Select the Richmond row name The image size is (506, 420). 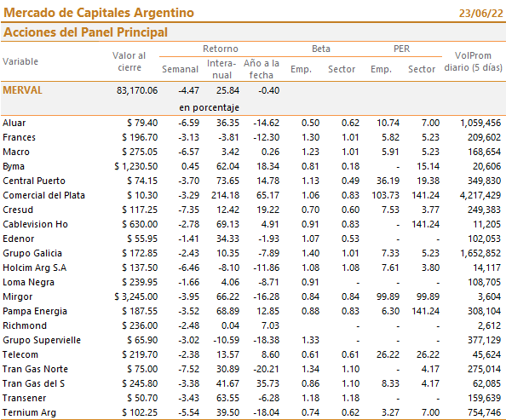25,325
